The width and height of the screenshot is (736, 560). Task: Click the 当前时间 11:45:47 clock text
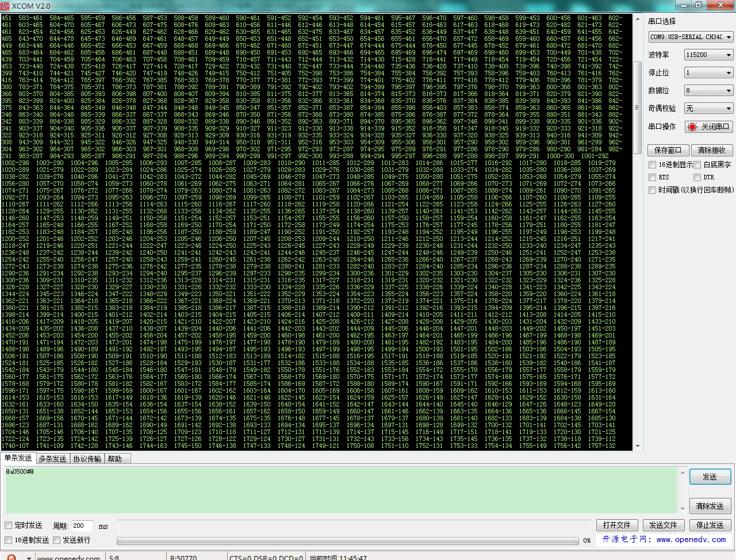tap(338, 558)
